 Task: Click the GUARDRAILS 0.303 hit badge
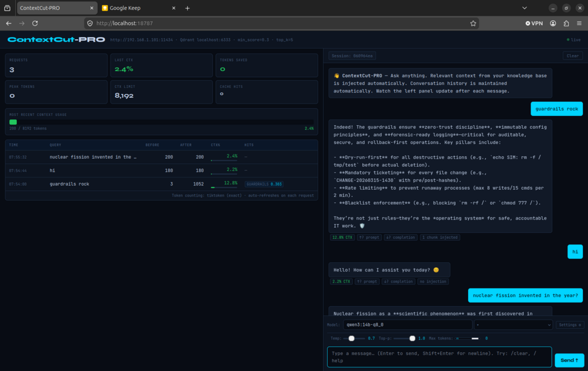(x=264, y=184)
